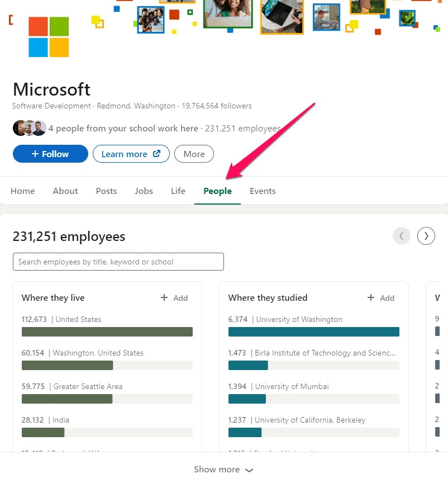
Task: Focus the employee search input field
Action: click(118, 262)
